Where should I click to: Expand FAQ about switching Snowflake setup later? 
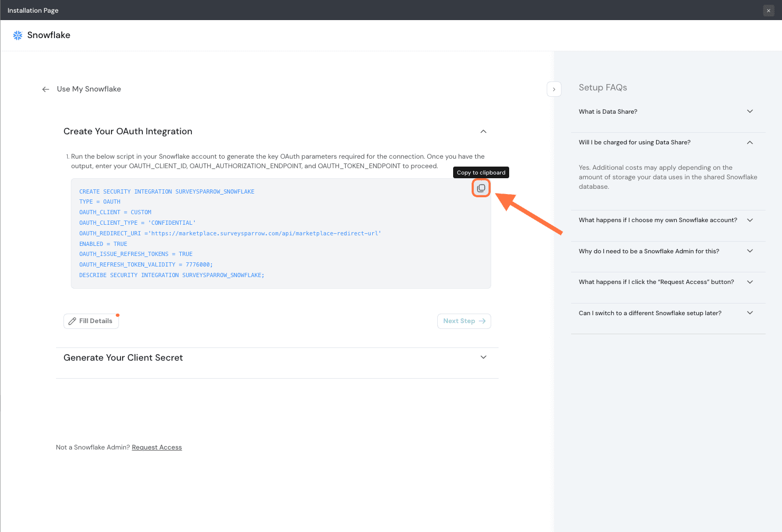tap(749, 313)
